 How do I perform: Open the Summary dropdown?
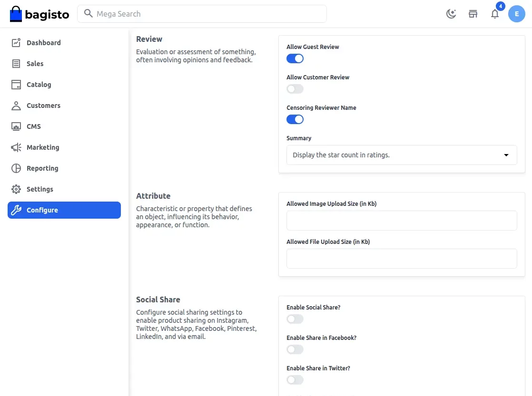(402, 155)
